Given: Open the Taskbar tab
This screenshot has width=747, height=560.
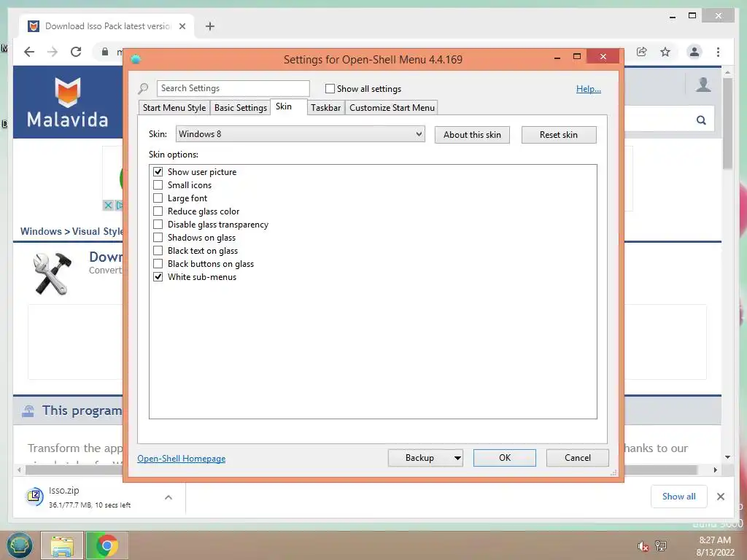Looking at the screenshot, I should (x=326, y=108).
